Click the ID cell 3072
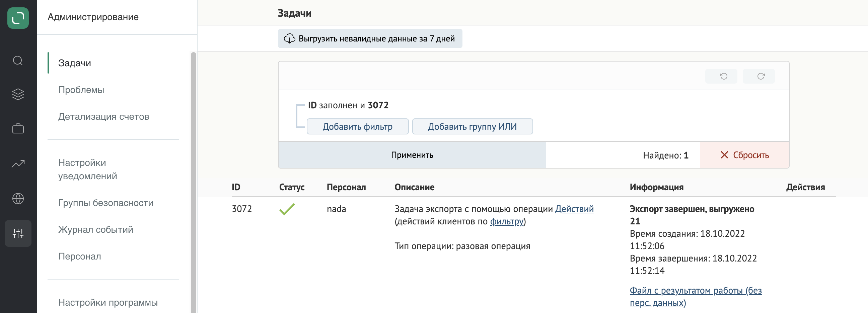 tap(241, 209)
